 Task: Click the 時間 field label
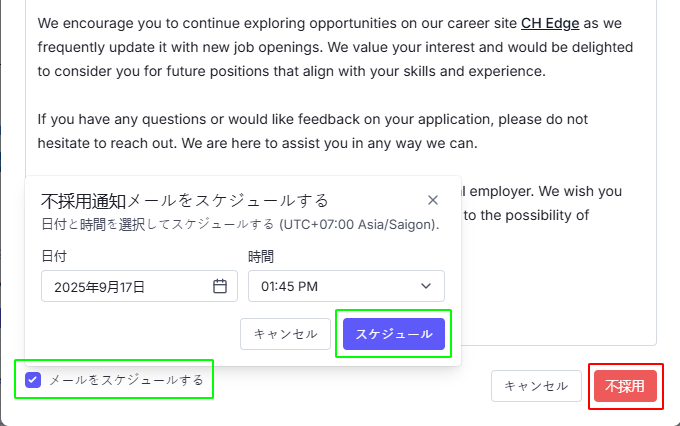(261, 256)
